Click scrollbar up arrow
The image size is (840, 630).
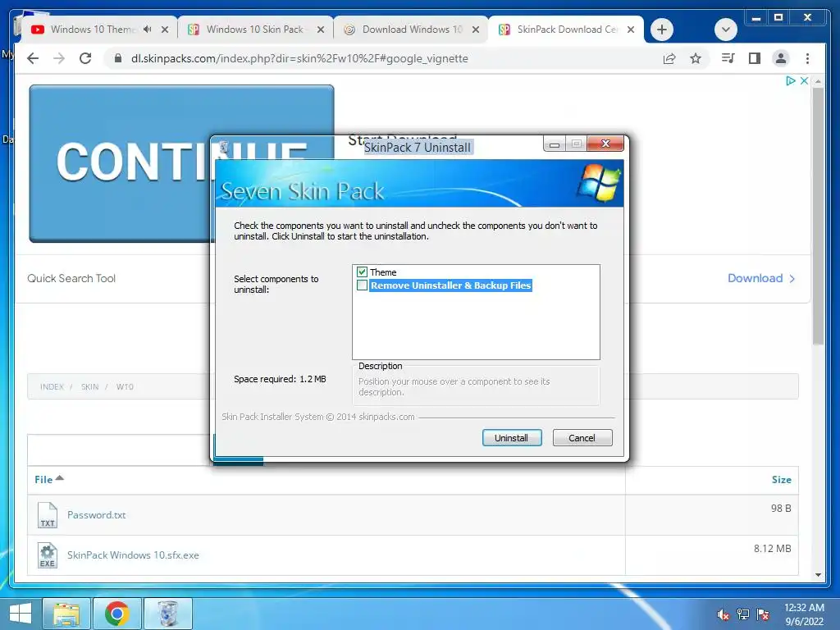pyautogui.click(x=818, y=81)
